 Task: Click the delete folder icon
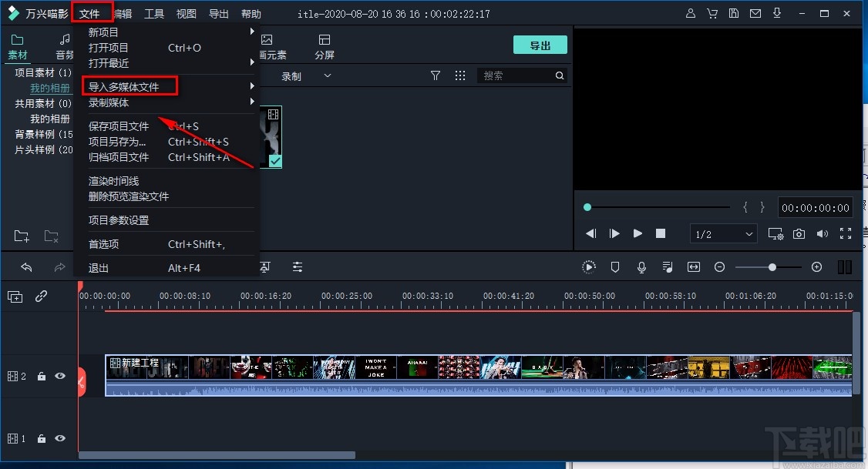(52, 236)
